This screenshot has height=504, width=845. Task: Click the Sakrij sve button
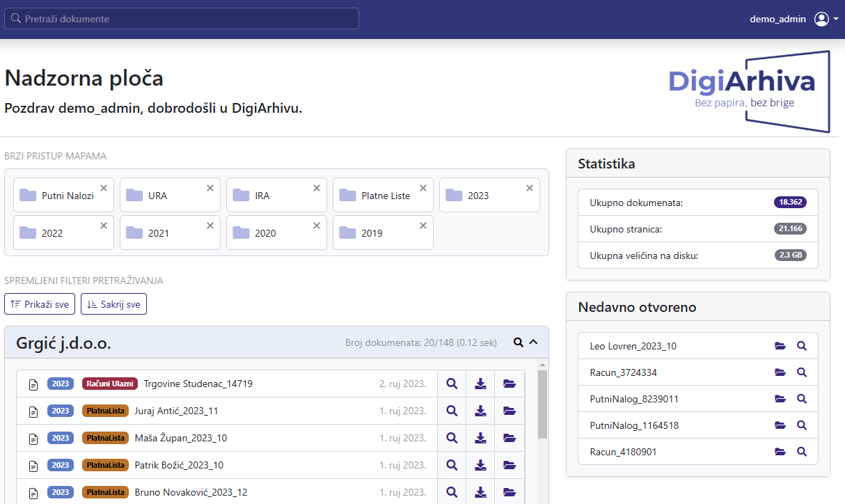pyautogui.click(x=113, y=304)
